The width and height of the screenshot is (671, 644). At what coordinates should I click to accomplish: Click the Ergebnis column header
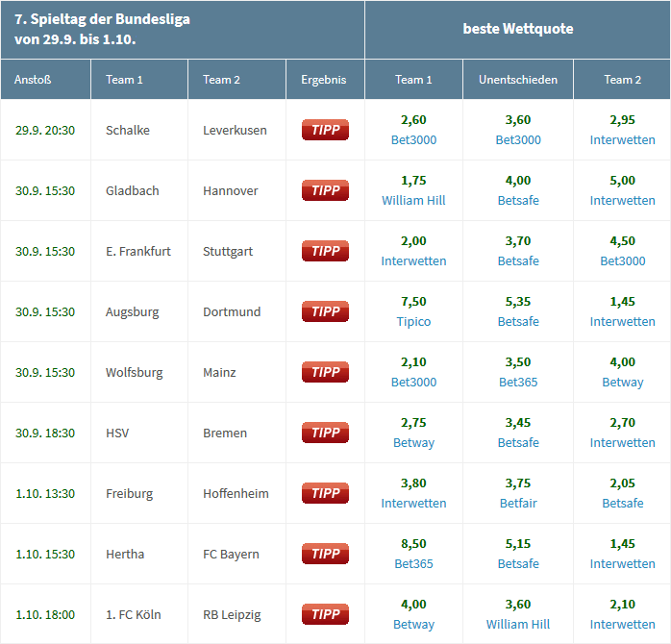pos(323,80)
